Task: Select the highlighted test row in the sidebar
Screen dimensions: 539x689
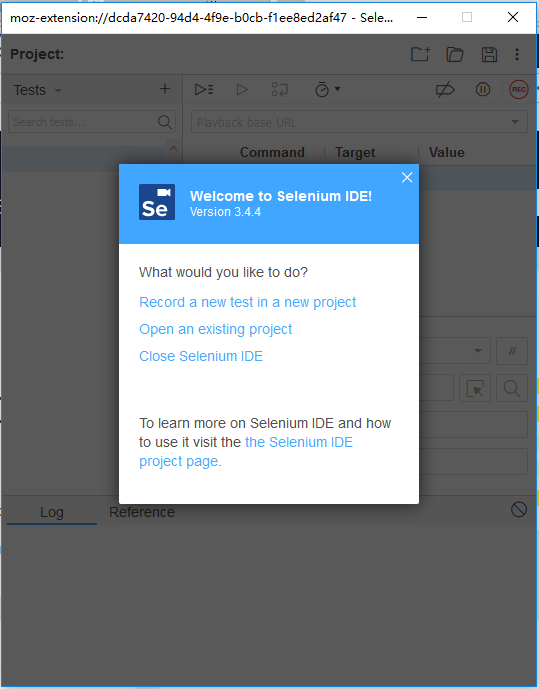Action: click(83, 158)
